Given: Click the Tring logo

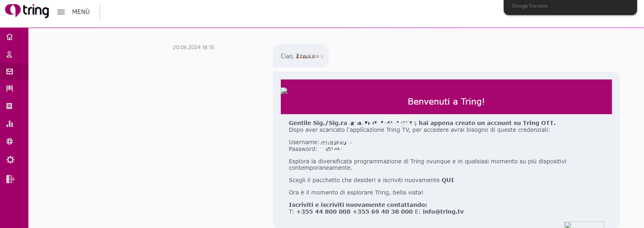Looking at the screenshot, I should (x=27, y=11).
